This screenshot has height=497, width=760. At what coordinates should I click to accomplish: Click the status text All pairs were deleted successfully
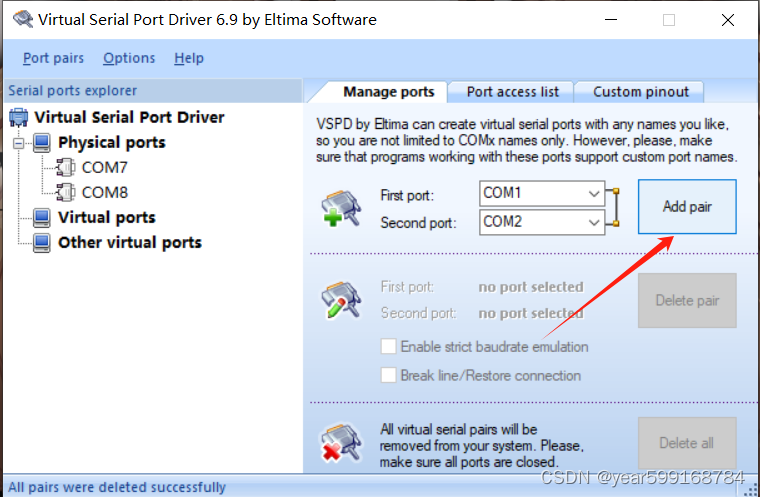pos(117,487)
